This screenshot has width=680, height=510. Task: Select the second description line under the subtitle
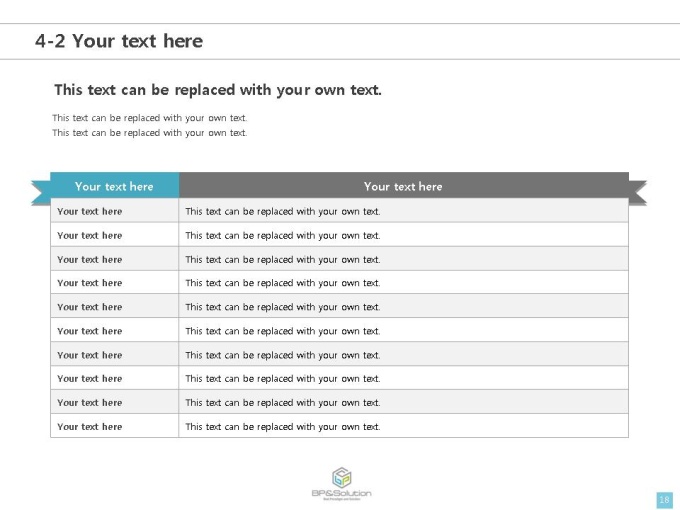tap(150, 133)
